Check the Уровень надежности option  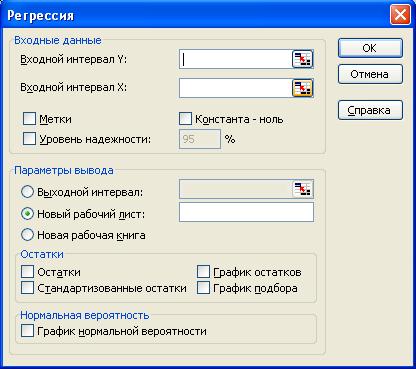point(29,139)
